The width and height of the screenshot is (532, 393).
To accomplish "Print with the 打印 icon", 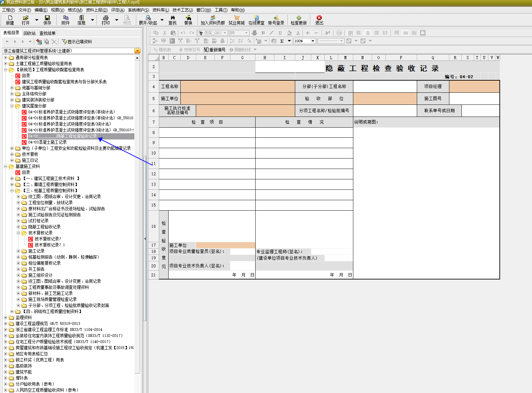I will (x=105, y=20).
